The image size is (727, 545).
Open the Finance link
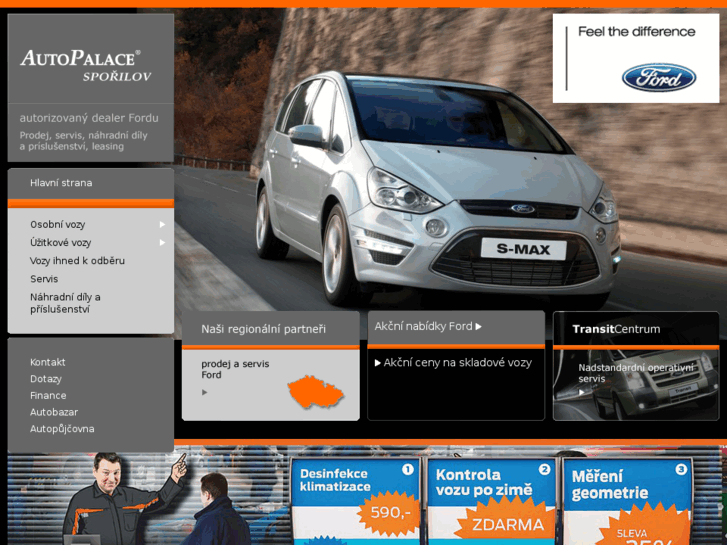tap(48, 396)
